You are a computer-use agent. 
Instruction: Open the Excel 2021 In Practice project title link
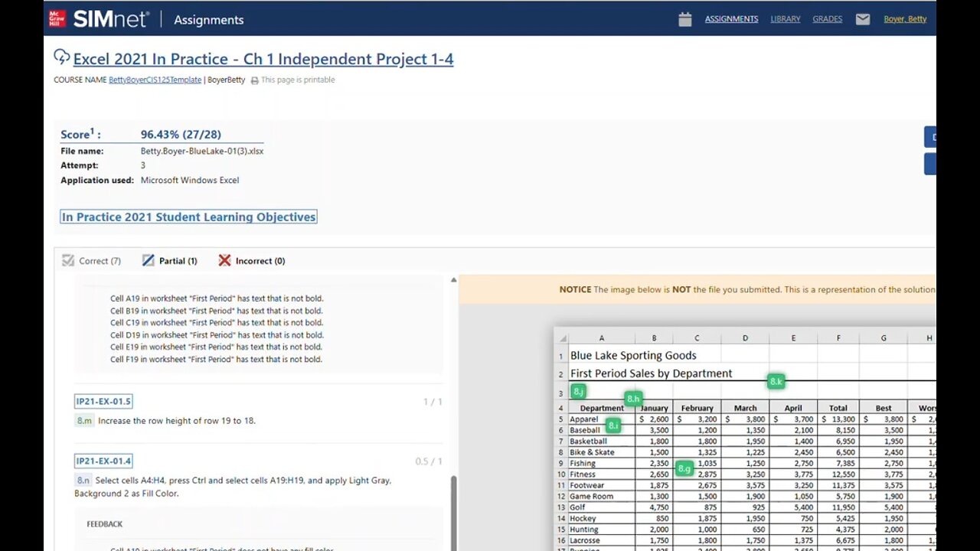263,59
